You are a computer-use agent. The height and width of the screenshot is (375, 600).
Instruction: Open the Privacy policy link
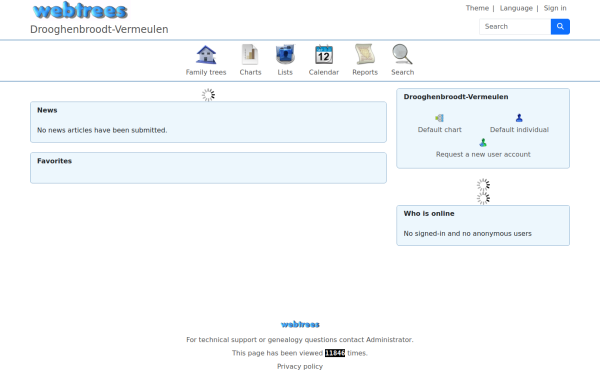pos(300,367)
